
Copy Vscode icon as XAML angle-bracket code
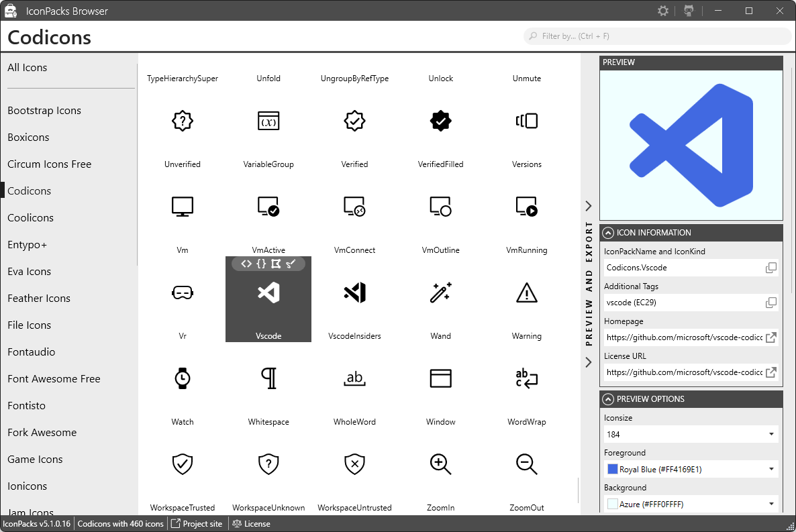(x=246, y=264)
